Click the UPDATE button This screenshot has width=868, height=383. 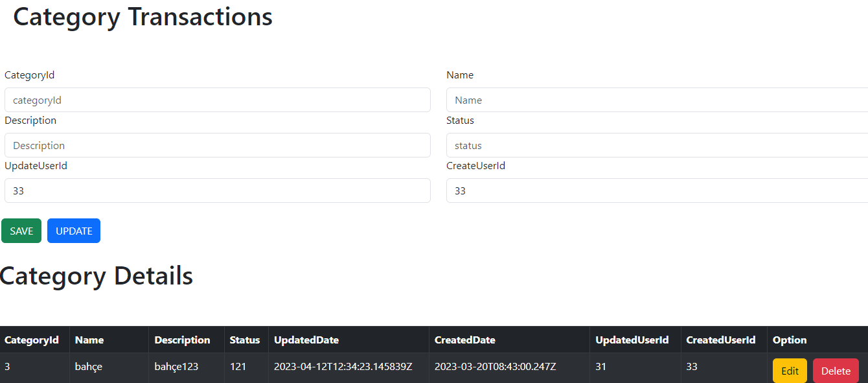pos(73,230)
